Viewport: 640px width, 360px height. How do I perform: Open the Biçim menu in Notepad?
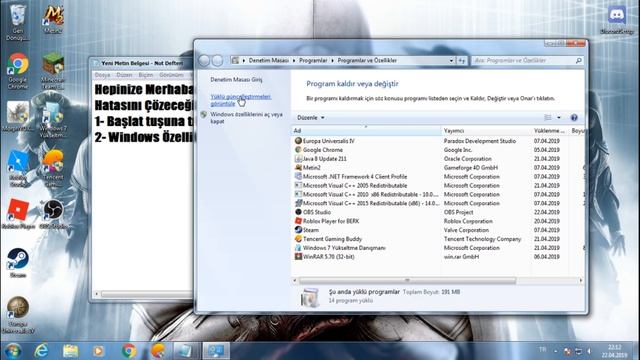tap(146, 75)
